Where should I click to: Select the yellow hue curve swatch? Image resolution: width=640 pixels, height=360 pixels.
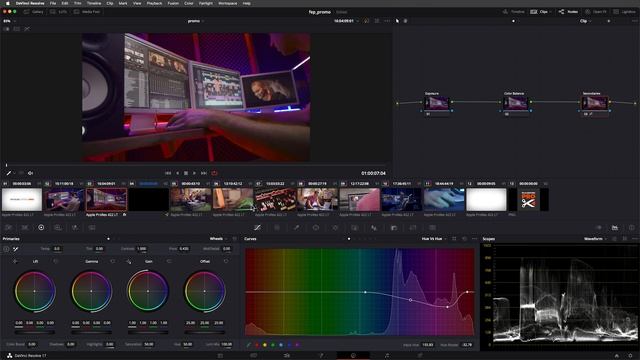click(265, 345)
